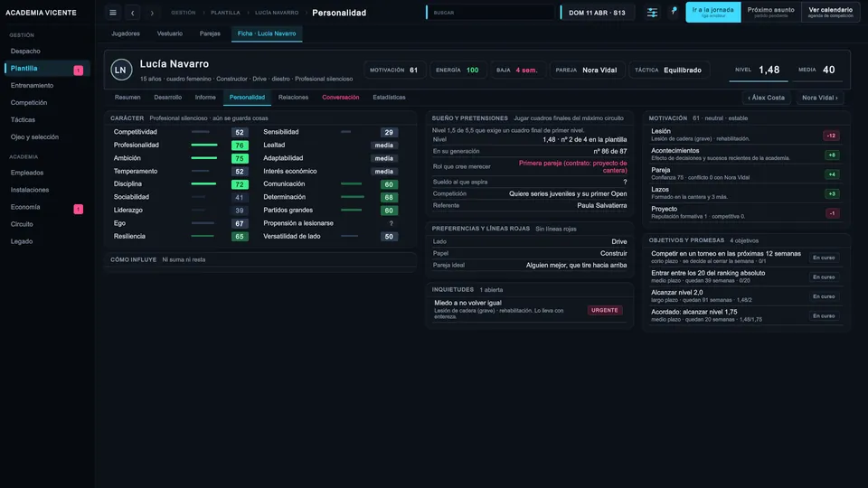The image size is (868, 488).
Task: Switch to the Informe sub-tab
Action: tap(205, 98)
